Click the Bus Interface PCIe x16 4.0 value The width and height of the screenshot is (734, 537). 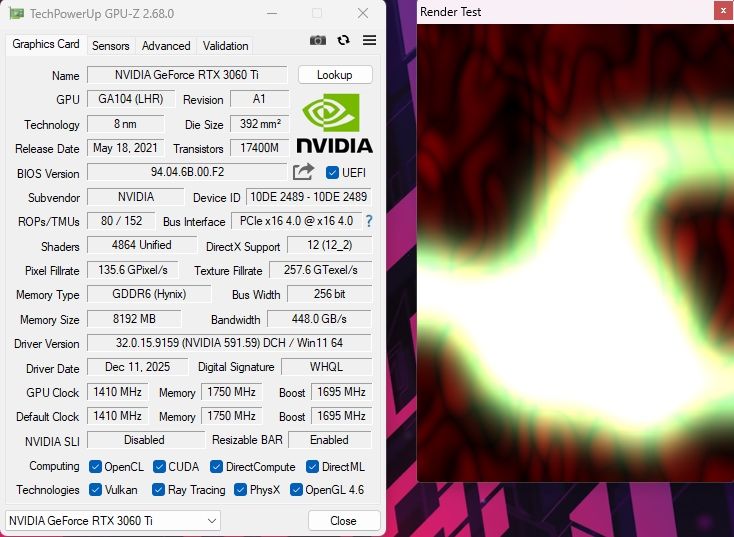coord(296,221)
